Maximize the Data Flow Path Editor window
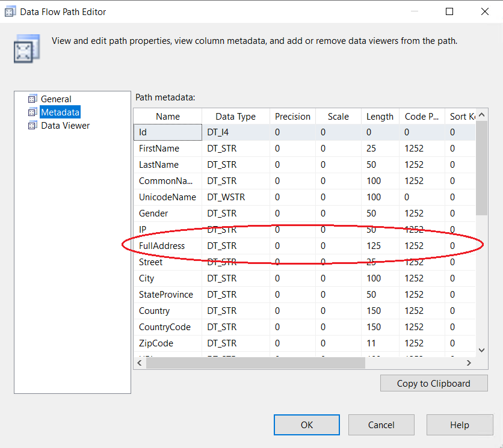The image size is (503, 448). (449, 11)
